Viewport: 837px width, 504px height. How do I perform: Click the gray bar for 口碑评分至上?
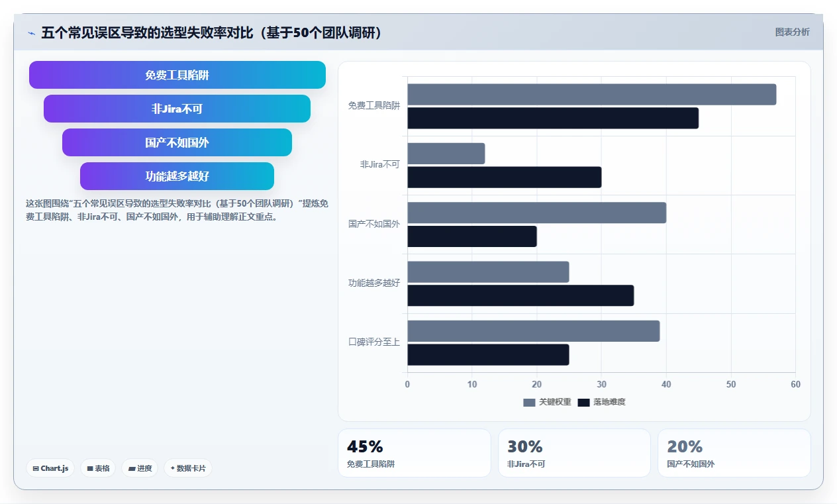[533, 331]
